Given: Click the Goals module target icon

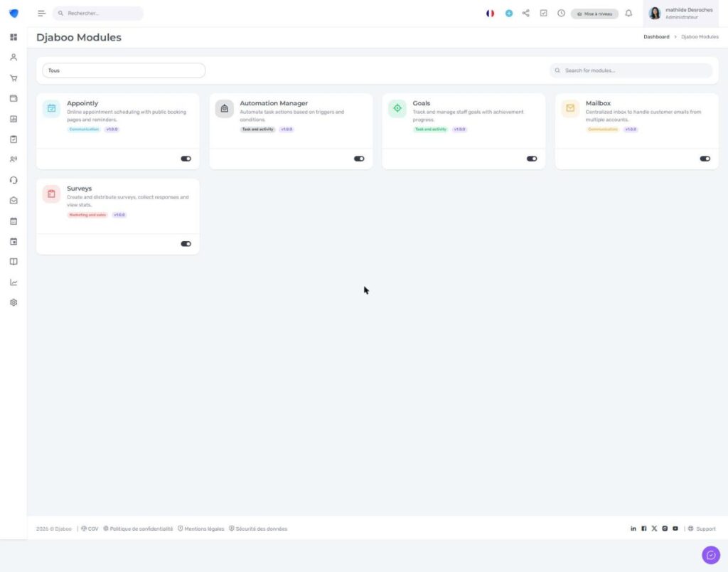Looking at the screenshot, I should [397, 108].
